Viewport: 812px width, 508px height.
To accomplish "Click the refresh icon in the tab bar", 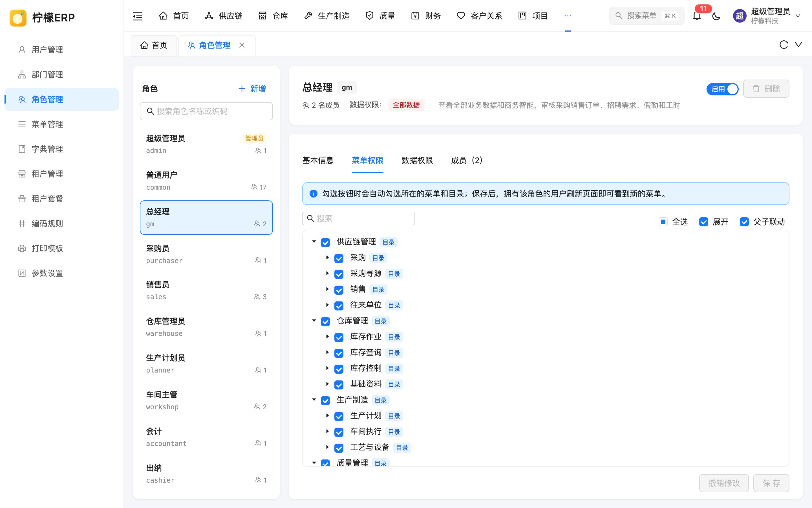I will 784,45.
